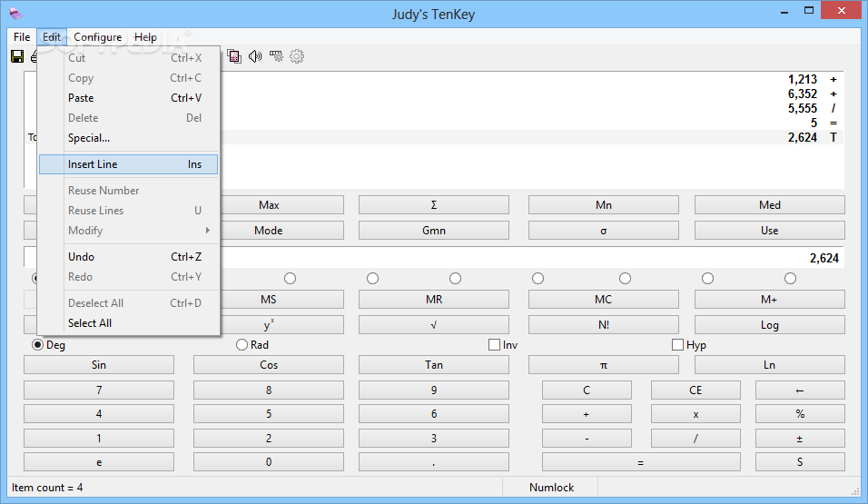
Task: Click the CE clear entry button
Action: pyautogui.click(x=695, y=390)
